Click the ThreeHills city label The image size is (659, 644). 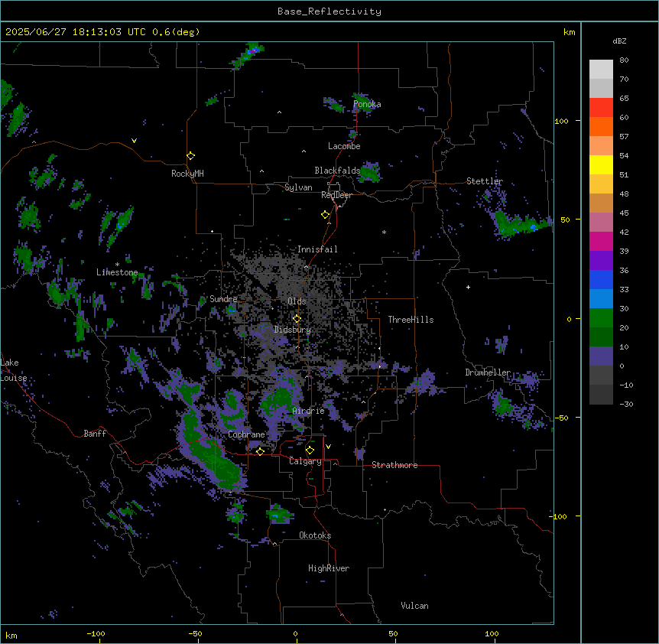(411, 320)
